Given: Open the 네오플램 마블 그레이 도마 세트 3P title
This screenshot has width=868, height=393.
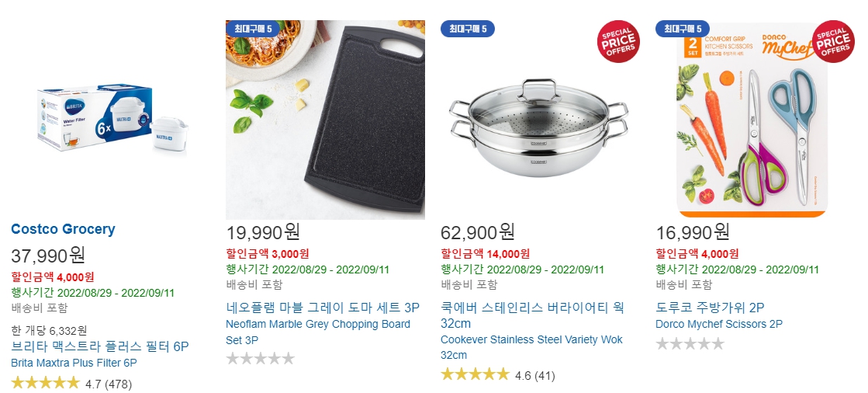Looking at the screenshot, I should [x=323, y=308].
